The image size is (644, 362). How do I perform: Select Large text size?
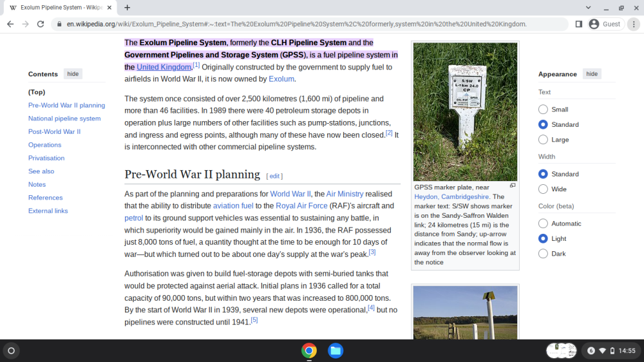pyautogui.click(x=543, y=140)
